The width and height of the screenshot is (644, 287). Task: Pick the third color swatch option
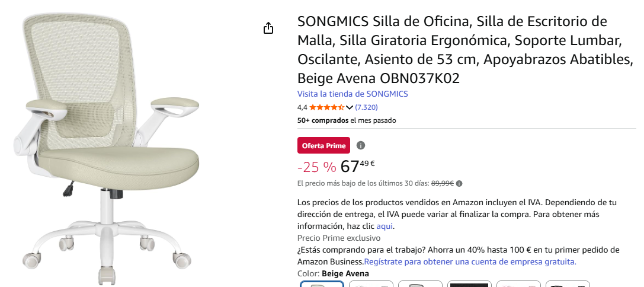tap(420, 284)
